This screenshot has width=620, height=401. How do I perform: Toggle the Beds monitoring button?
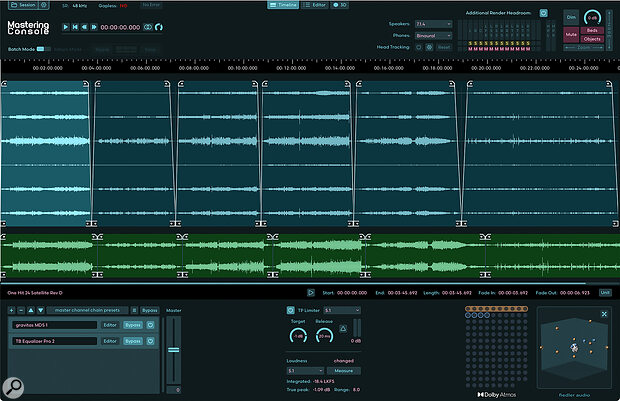click(592, 30)
